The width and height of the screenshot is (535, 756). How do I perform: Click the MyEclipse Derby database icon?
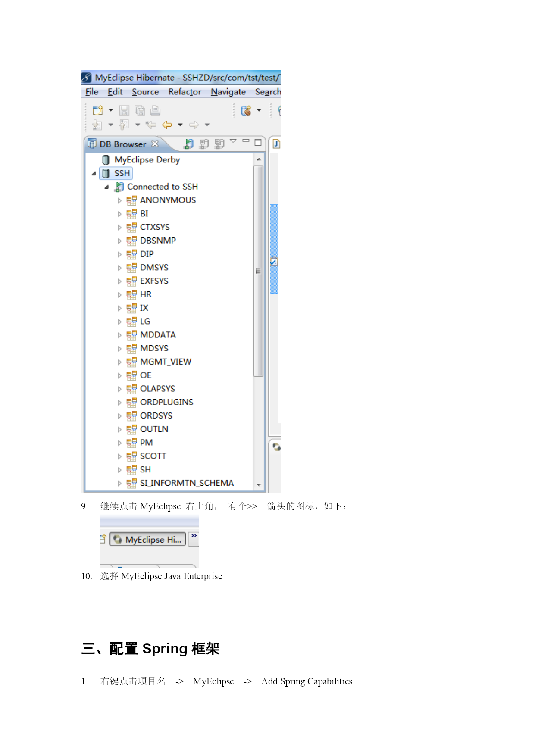pos(106,160)
